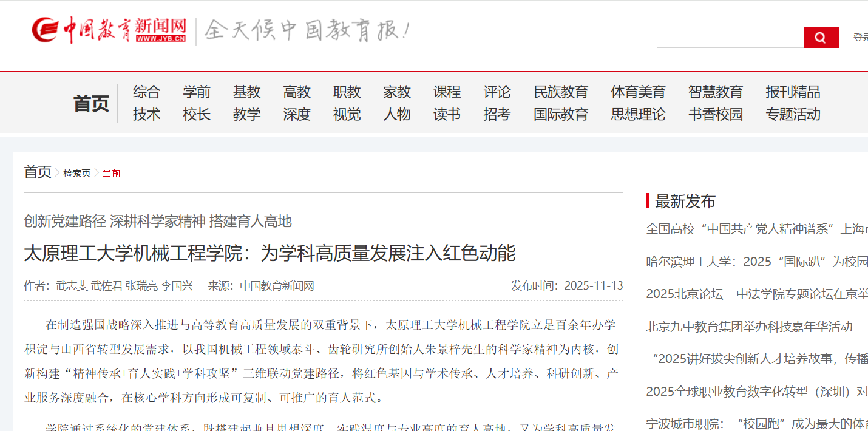Open the 哈尔滨理工大学 news headline
Image resolution: width=868 pixels, height=431 pixels.
(x=756, y=262)
